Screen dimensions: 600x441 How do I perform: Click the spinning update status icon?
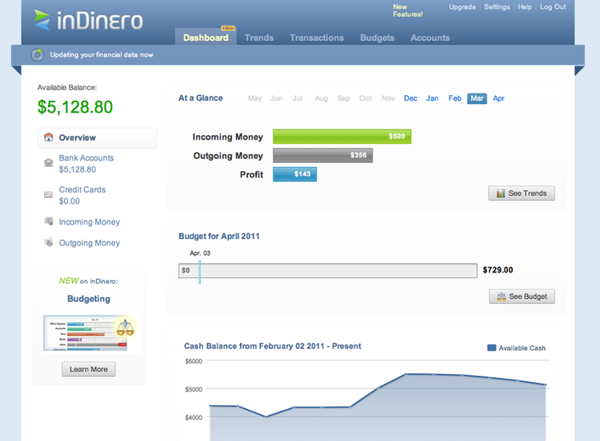click(37, 55)
